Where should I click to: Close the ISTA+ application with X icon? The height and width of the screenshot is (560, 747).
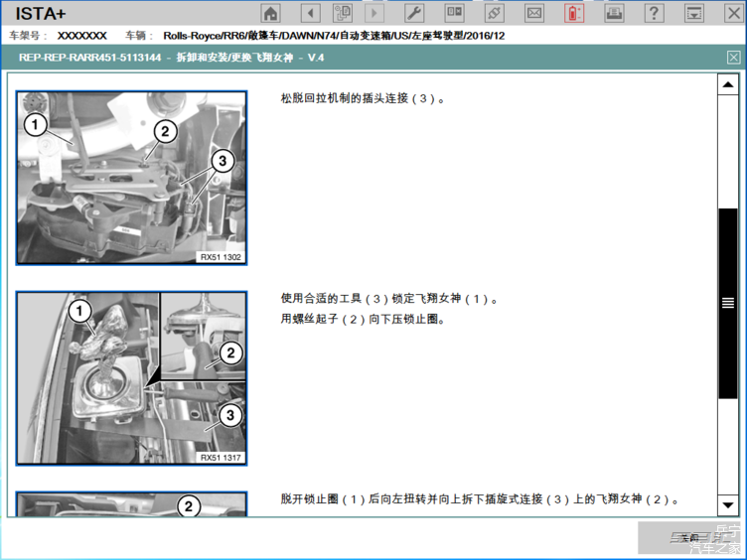coord(734,13)
